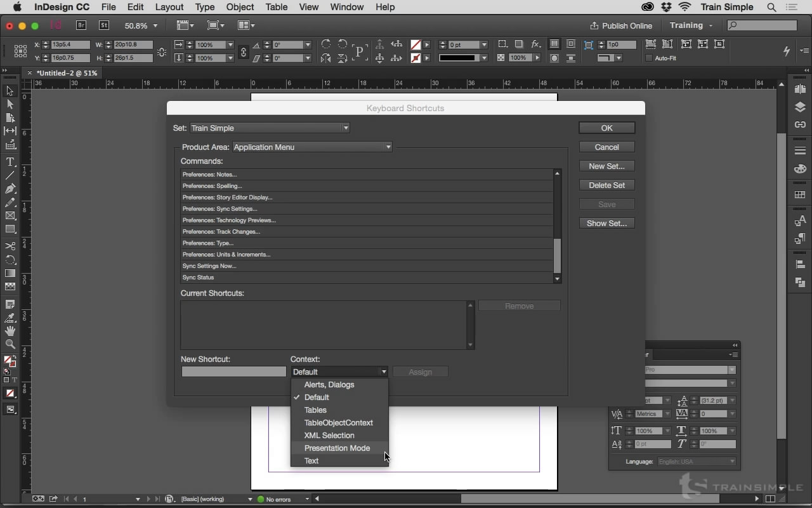812x508 pixels.
Task: Choose Tables from the context list
Action: pos(339,410)
